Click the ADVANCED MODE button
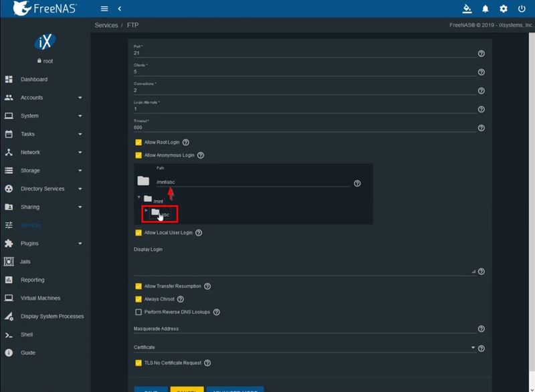The height and width of the screenshot is (392, 535). pos(237,389)
